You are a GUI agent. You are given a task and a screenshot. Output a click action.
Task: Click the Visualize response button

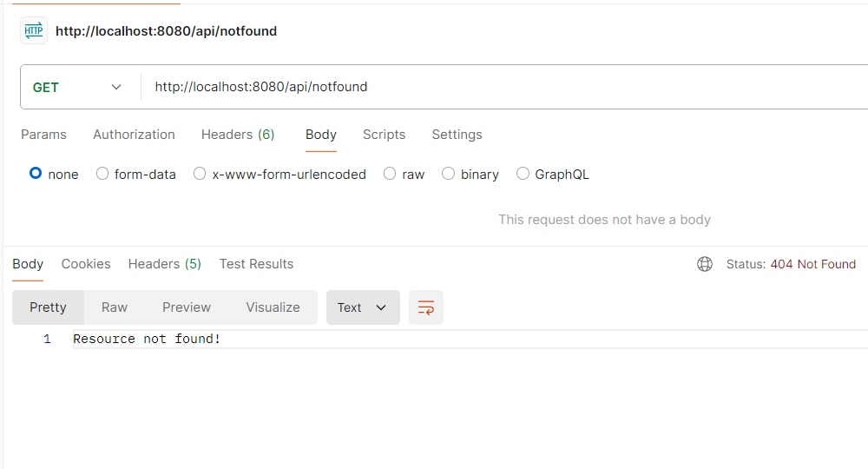(273, 307)
